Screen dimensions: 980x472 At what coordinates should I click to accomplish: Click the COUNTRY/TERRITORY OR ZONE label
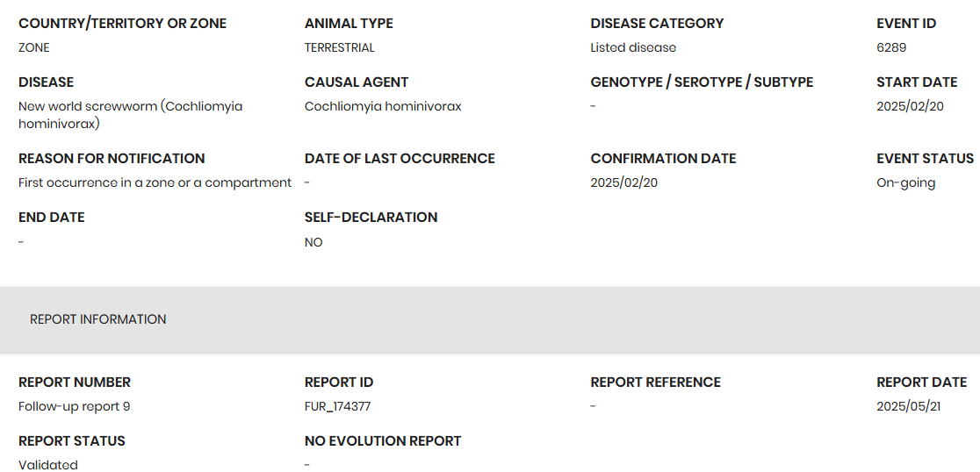coord(122,24)
